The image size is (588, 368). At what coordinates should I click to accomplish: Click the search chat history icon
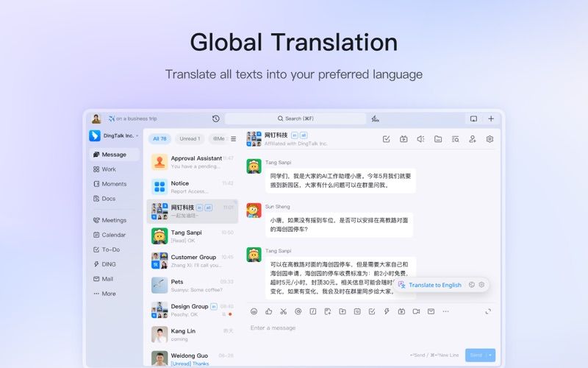(x=455, y=139)
